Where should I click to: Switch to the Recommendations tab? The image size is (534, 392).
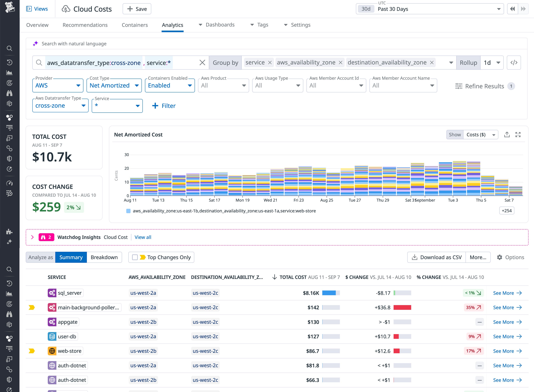pyautogui.click(x=85, y=25)
